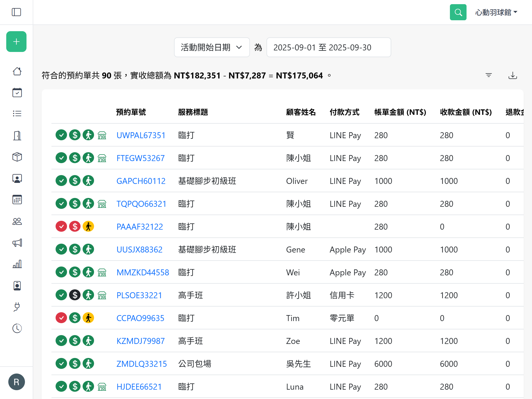Click the green plus add button

point(16,42)
